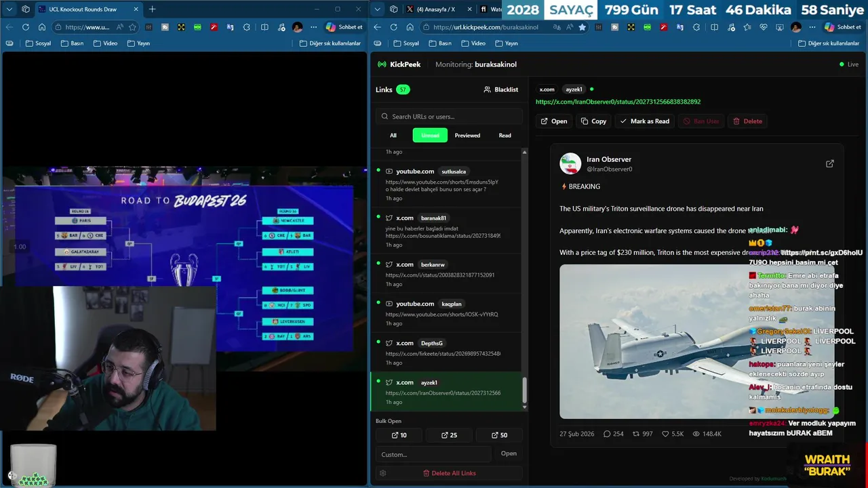The width and height of the screenshot is (868, 488).
Task: Open Sohbet et Copilot in KickPeek window
Action: click(x=842, y=27)
